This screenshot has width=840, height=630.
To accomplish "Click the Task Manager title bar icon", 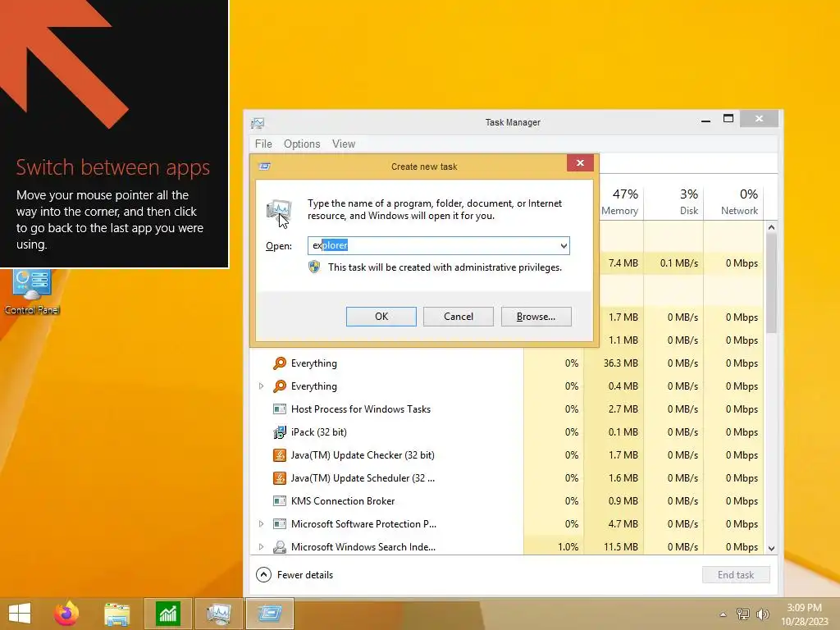I will click(258, 123).
